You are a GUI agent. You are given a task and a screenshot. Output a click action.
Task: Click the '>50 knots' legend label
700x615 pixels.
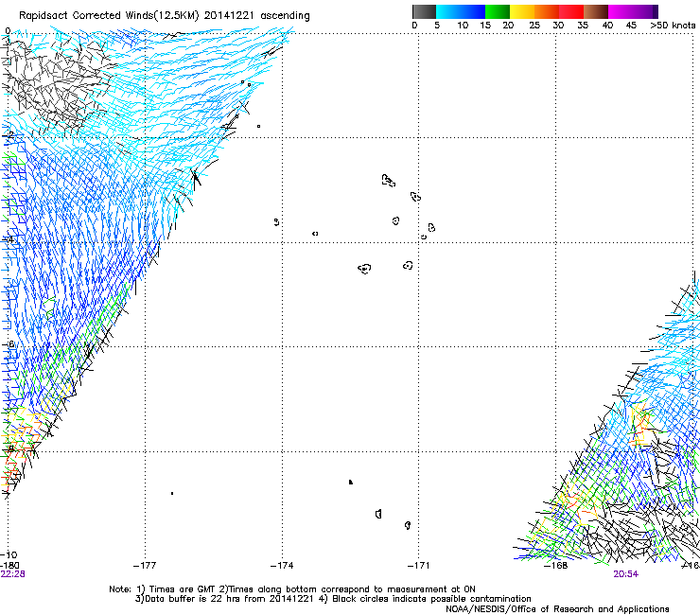tap(673, 26)
